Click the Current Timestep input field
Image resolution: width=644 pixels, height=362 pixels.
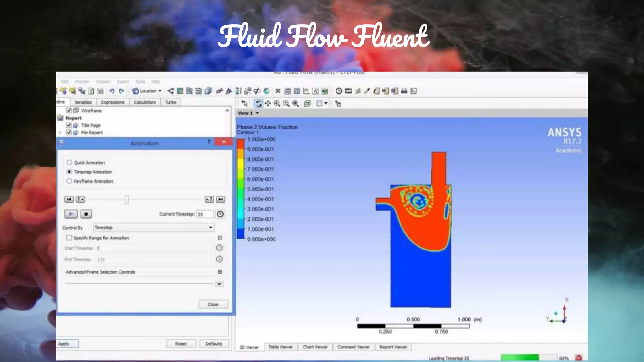205,214
